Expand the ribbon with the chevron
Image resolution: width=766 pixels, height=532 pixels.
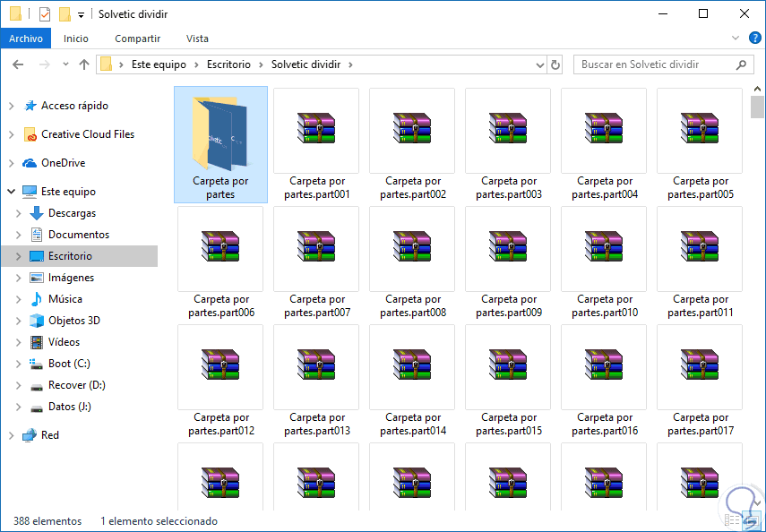click(736, 39)
